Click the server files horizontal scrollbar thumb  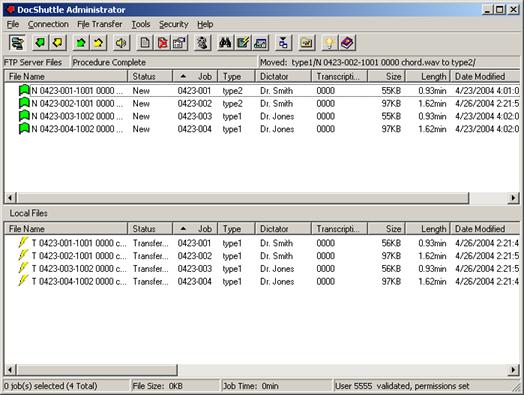(x=243, y=198)
